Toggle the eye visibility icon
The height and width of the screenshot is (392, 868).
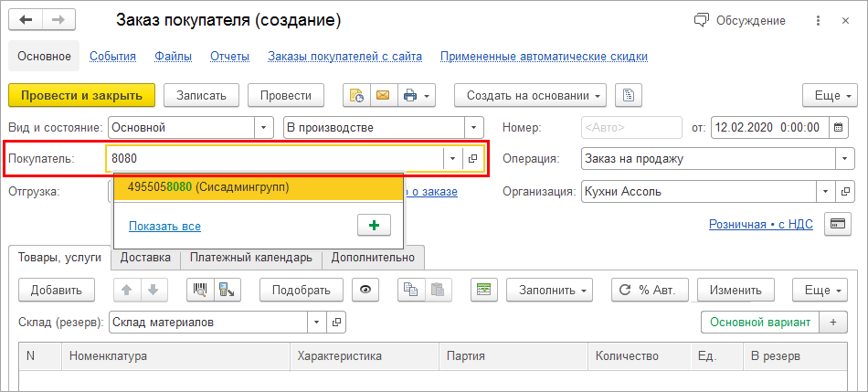point(365,290)
